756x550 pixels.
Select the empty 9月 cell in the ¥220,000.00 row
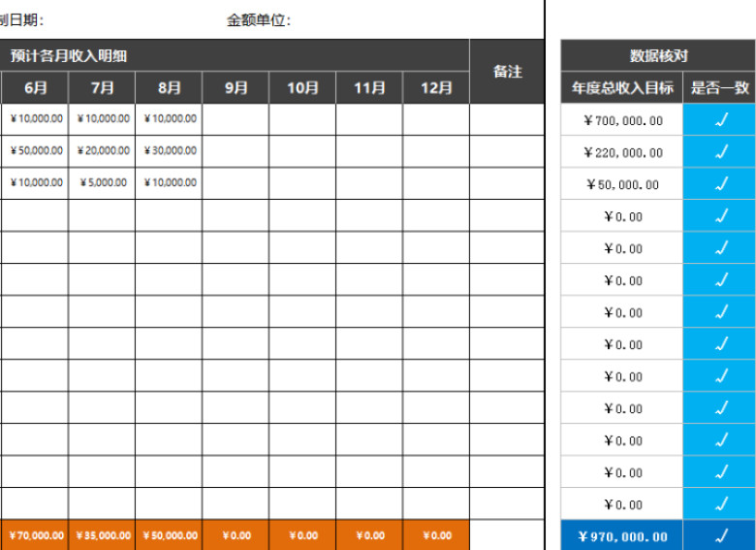236,151
